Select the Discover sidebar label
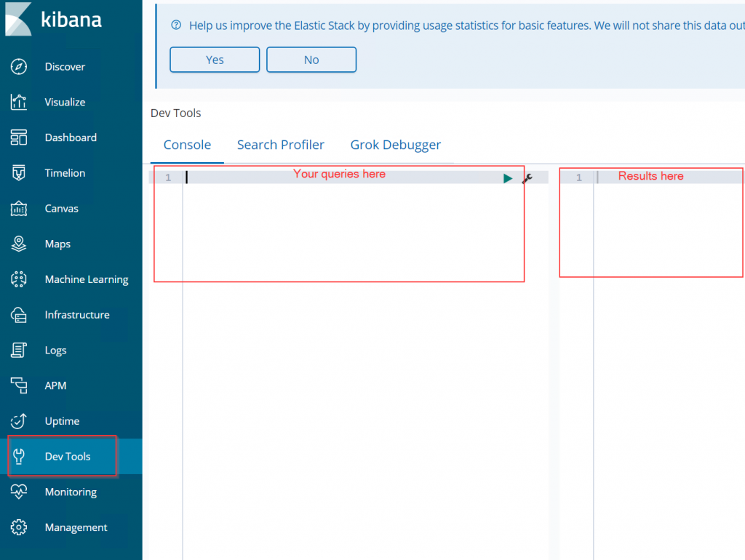 click(65, 67)
